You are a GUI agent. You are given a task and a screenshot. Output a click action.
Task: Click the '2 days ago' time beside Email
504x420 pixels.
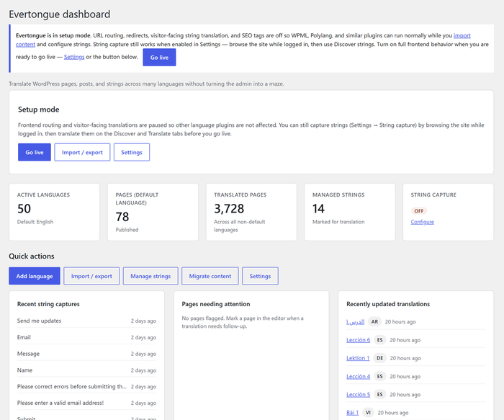[143, 337]
